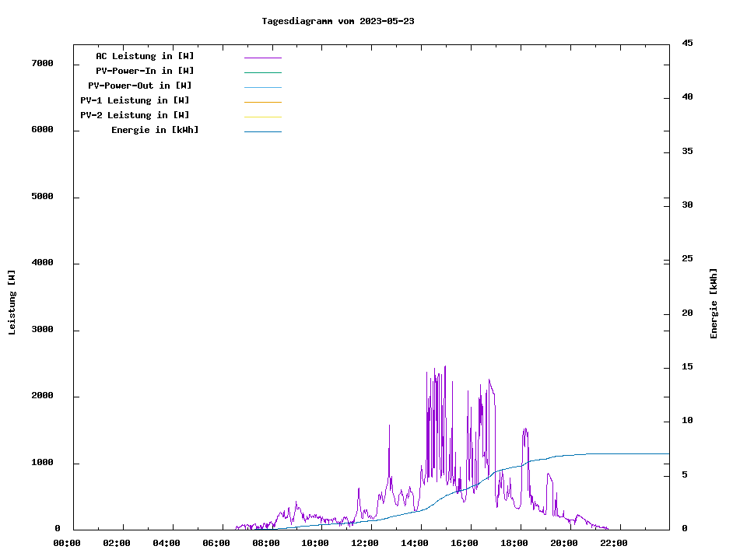This screenshot has height=560, width=747.
Task: Click the 45 tick label on right axis
Action: click(688, 44)
